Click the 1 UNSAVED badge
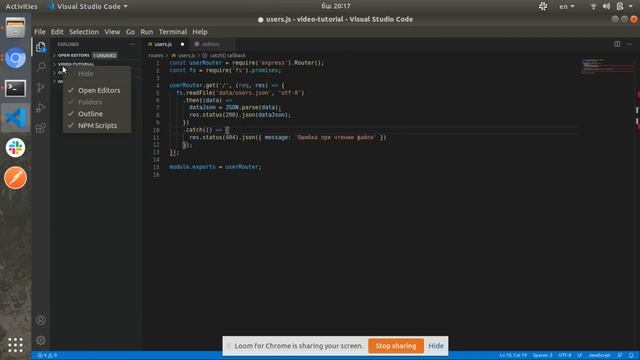640x360 pixels. coord(104,55)
